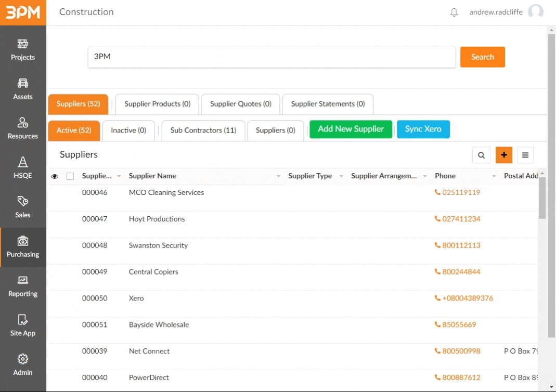Expand Supplier Name column filter dropdown
Screen dimensions: 556x392
coord(278,176)
